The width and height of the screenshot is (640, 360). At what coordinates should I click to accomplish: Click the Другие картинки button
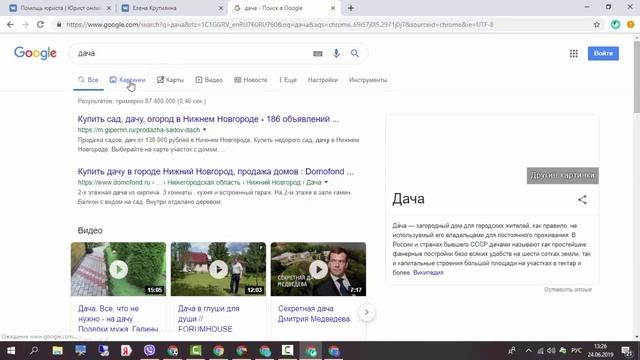click(562, 176)
